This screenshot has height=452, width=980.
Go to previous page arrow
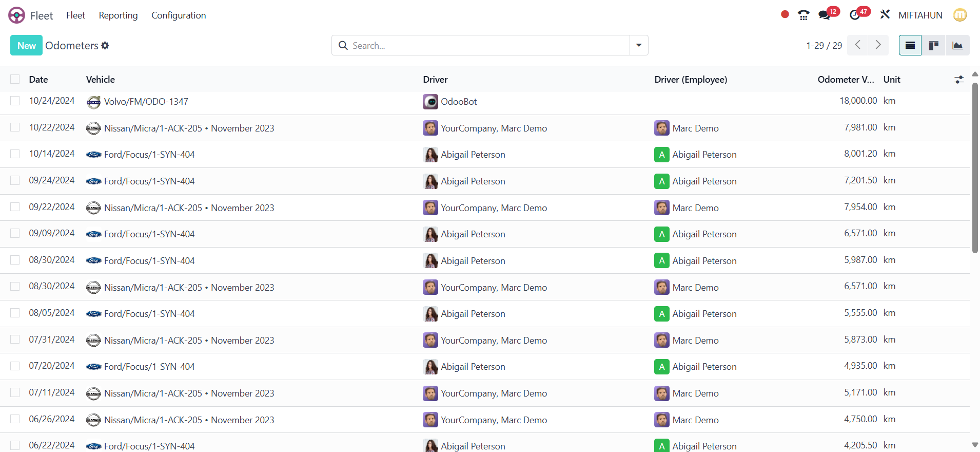tap(857, 45)
